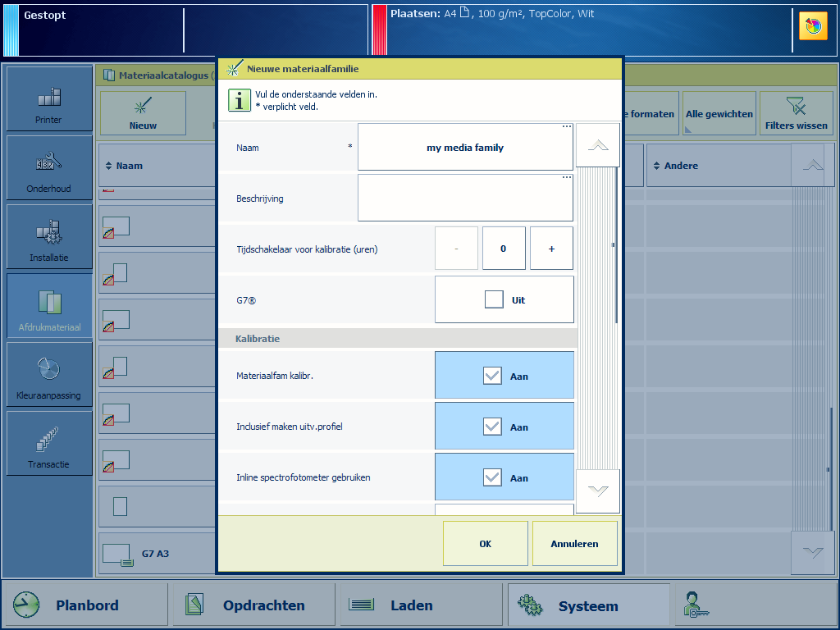Click the color wheel icon top right

(x=813, y=26)
